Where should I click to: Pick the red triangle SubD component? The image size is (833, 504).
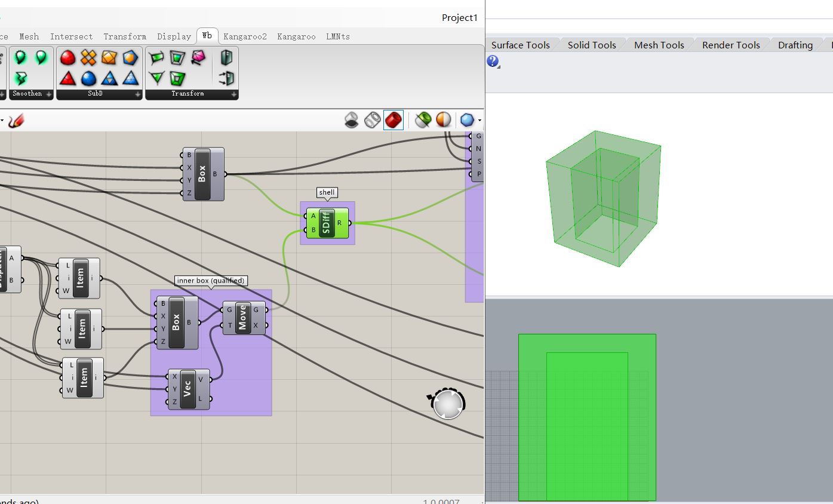(x=68, y=78)
